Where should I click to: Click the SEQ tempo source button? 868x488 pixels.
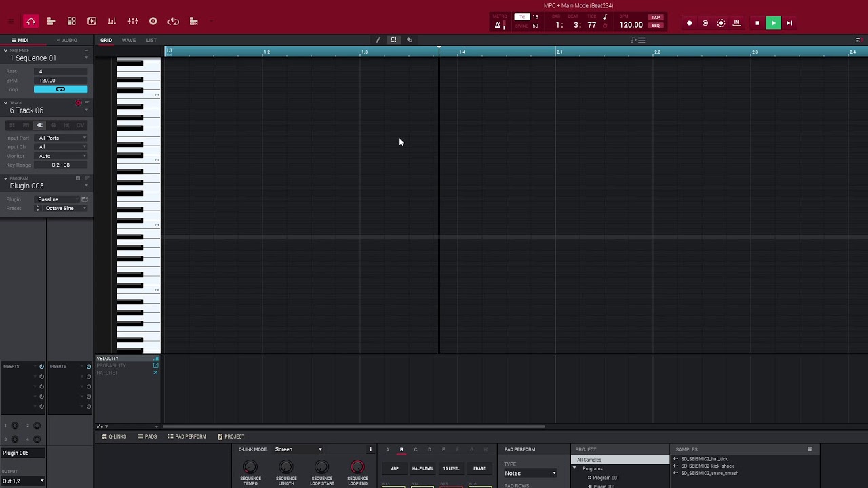coord(655,26)
